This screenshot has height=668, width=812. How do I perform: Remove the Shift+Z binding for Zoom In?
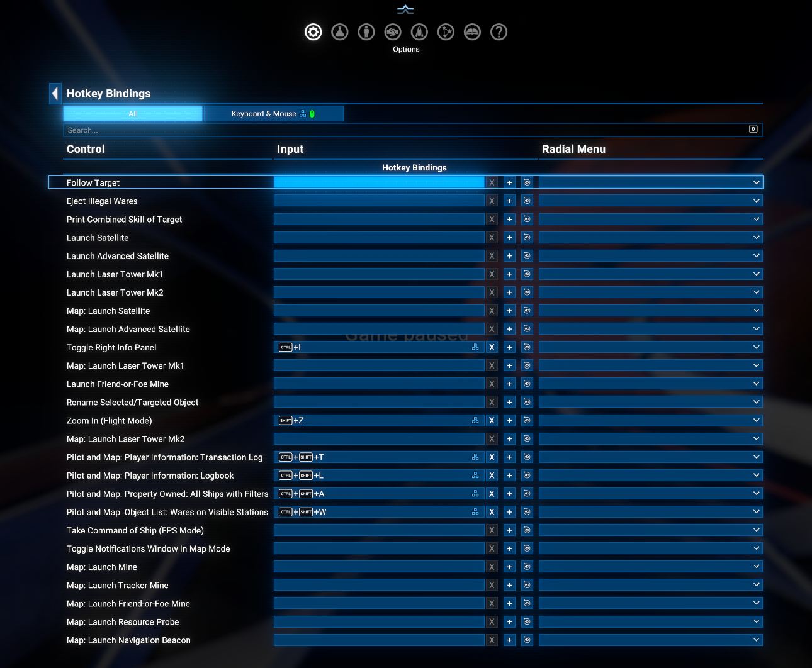pos(492,420)
